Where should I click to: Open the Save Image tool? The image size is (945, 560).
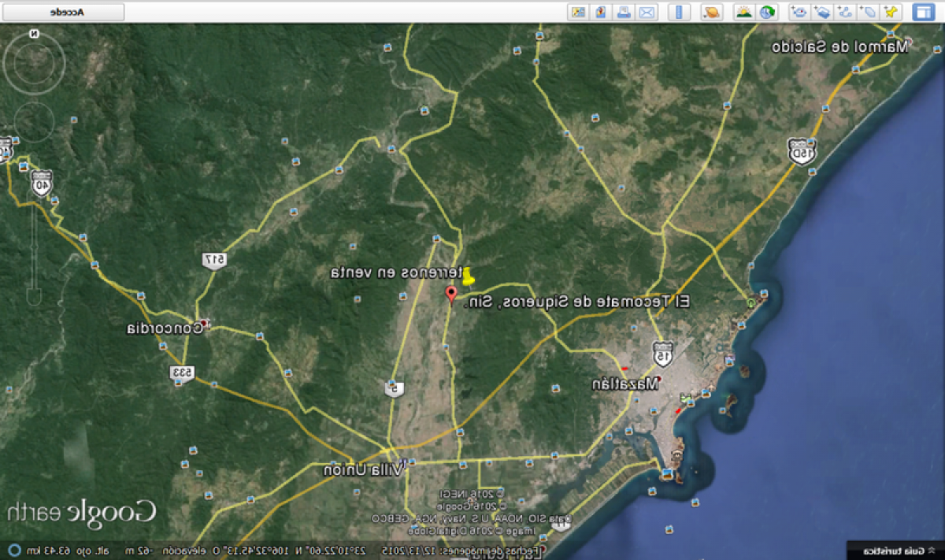coord(600,12)
